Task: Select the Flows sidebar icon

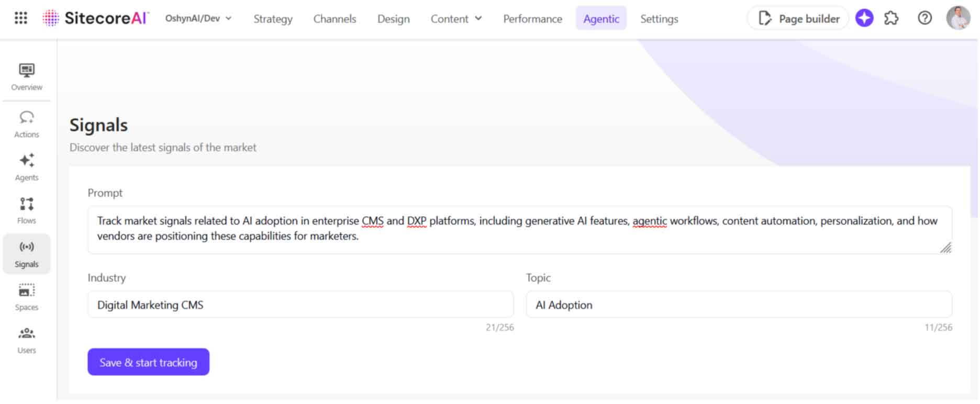Action: coord(27,210)
